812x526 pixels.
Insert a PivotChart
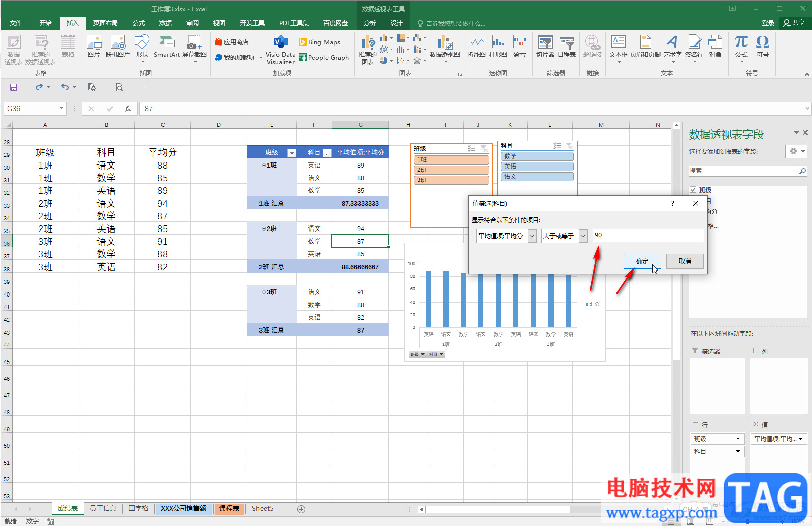(445, 48)
